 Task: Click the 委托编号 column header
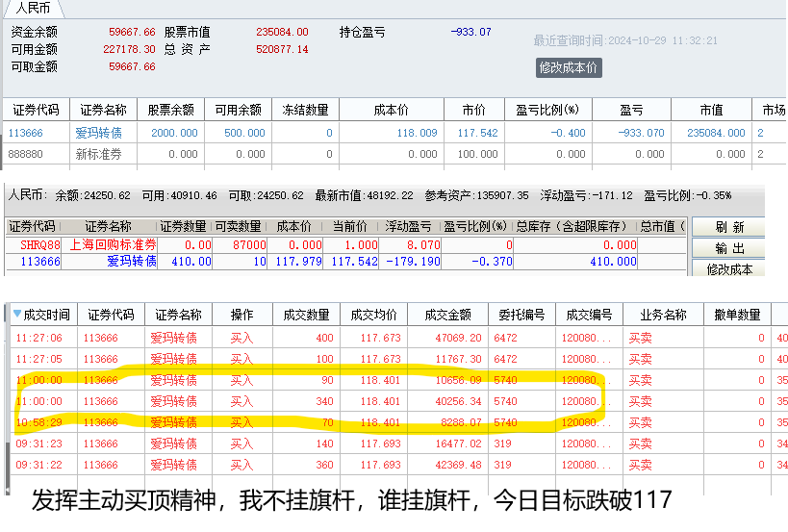click(521, 315)
